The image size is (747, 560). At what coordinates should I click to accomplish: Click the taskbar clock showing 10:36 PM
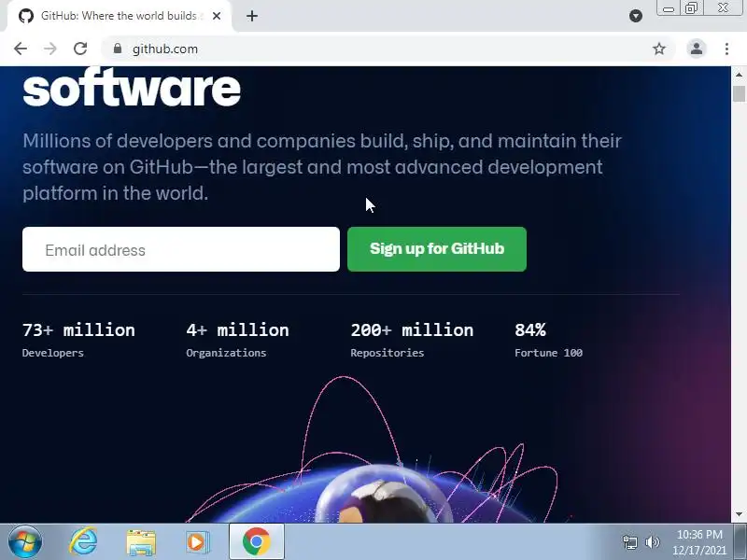tap(699, 542)
